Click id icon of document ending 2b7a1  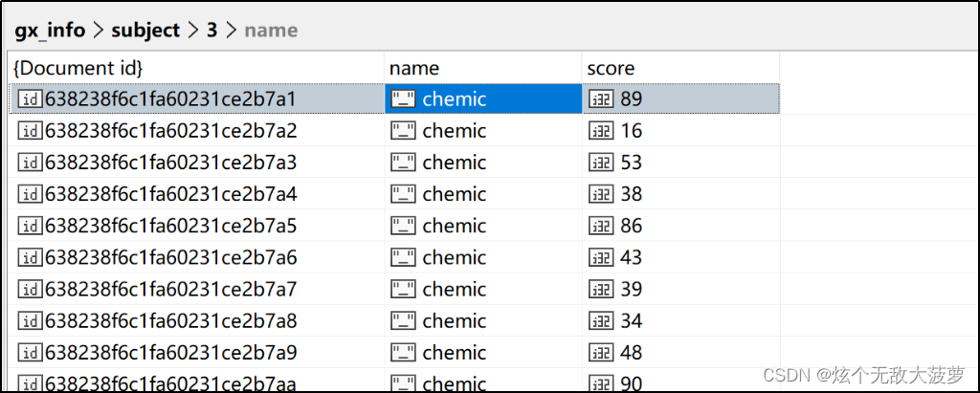(30, 98)
